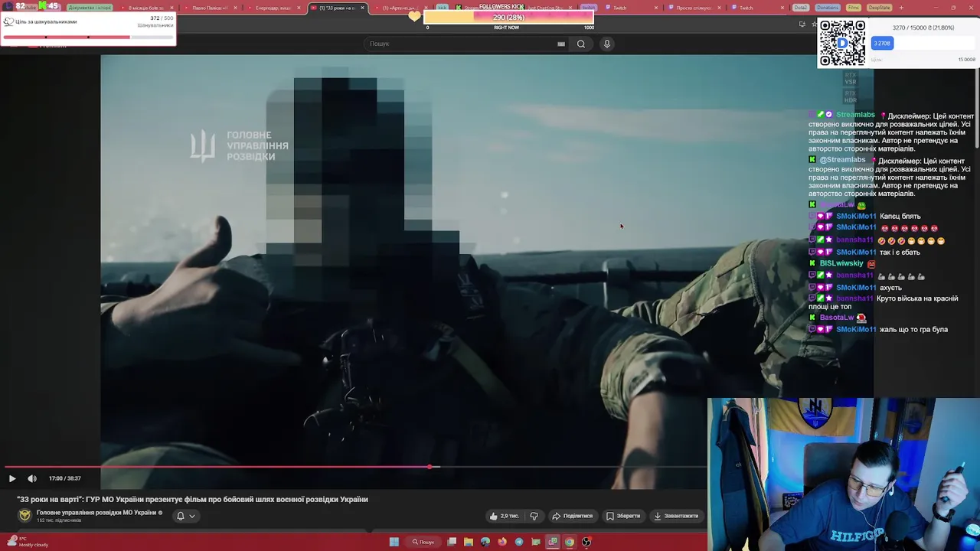
Task: Share the video via Поділитися
Action: click(x=573, y=516)
